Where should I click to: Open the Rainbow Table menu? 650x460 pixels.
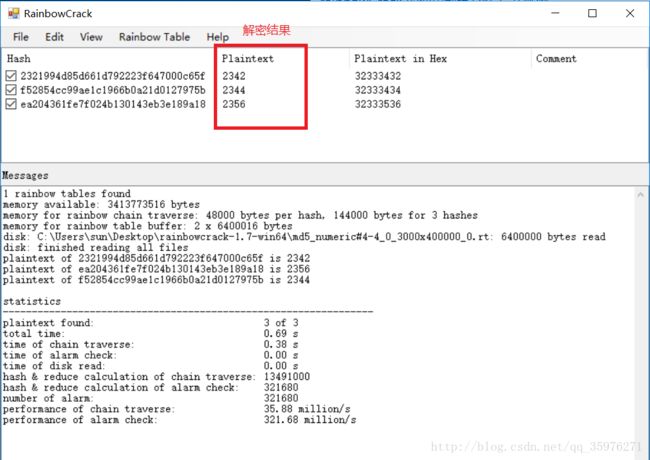(154, 37)
